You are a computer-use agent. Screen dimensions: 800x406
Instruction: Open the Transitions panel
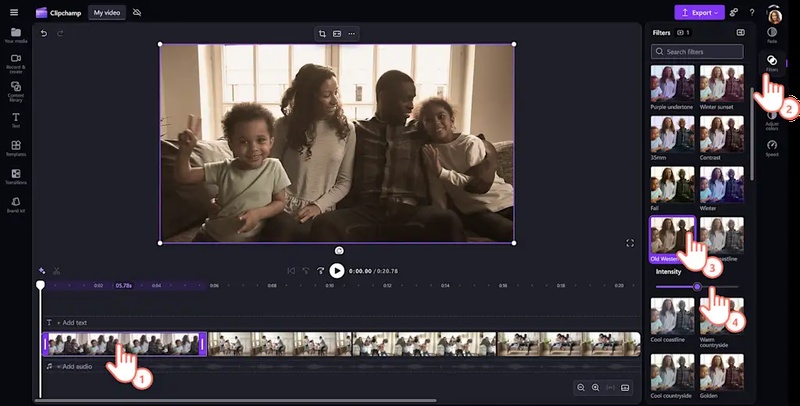(15, 177)
